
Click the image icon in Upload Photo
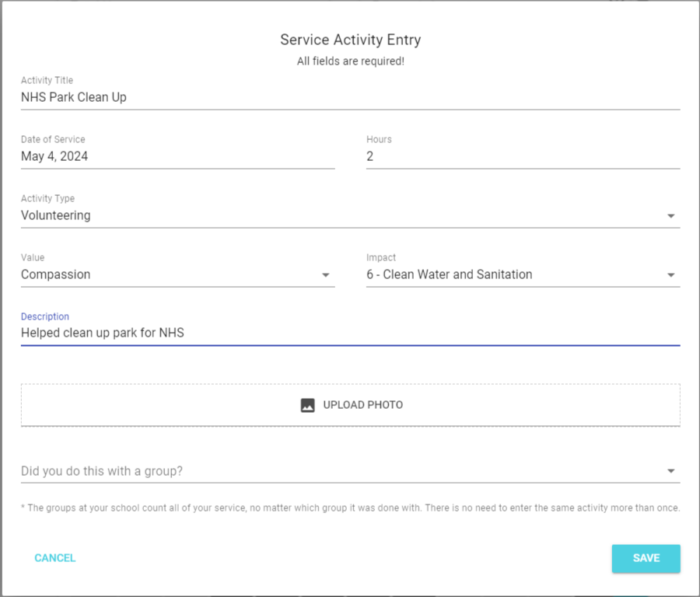(x=307, y=405)
